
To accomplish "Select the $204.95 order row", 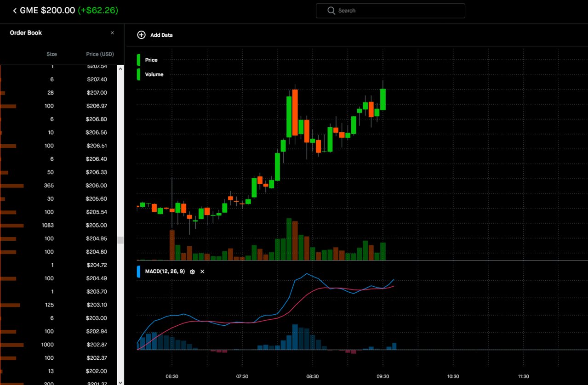I will click(58, 239).
